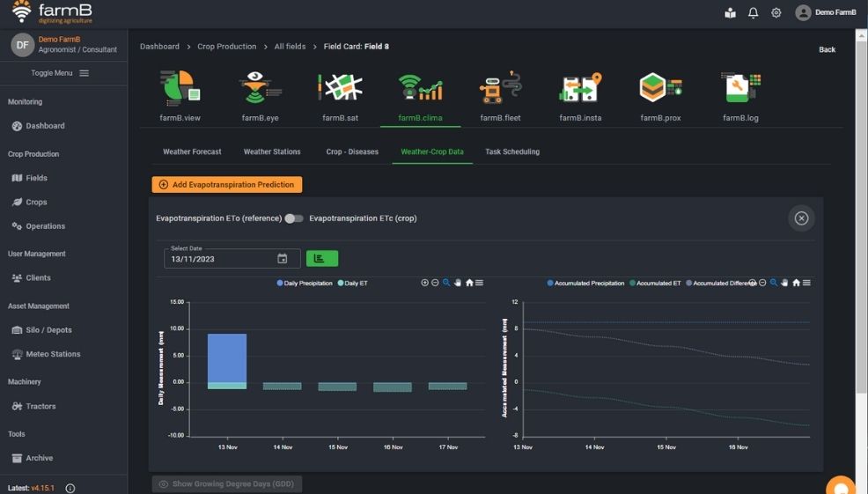
Task: Switch to Crop - Diseases tab
Action: (352, 151)
